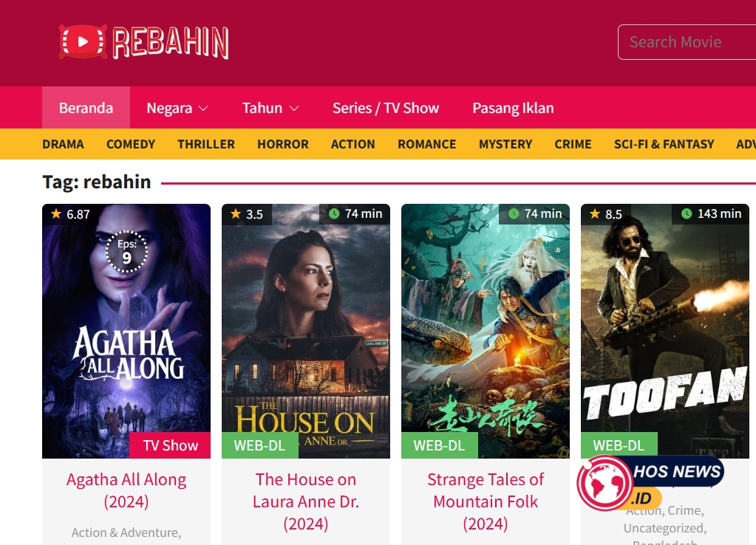Click the Search Movie input field
The image size is (756, 545).
[x=687, y=42]
